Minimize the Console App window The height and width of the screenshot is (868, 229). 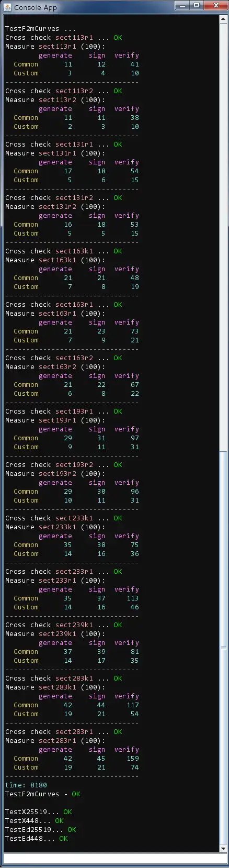click(x=182, y=5)
